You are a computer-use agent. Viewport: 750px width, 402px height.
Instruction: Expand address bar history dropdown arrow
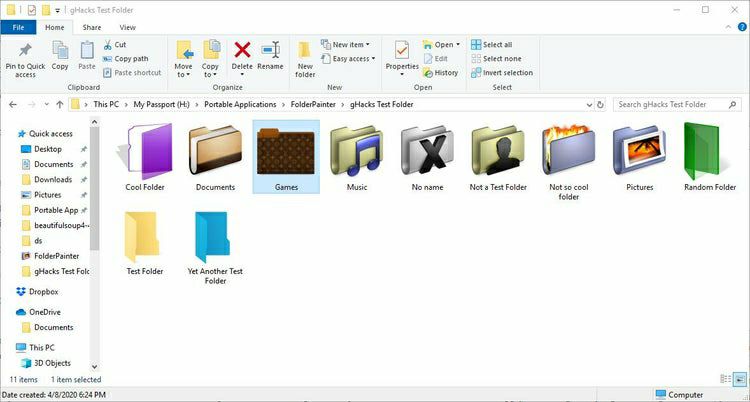[589, 104]
